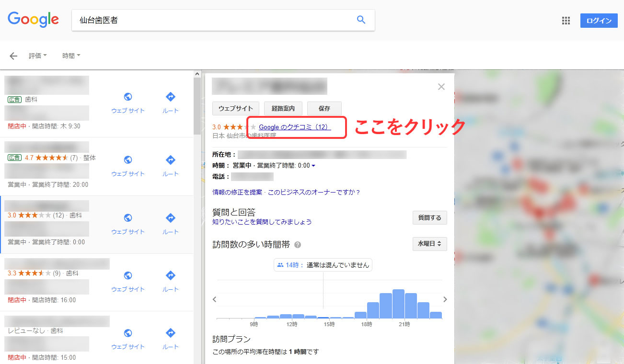
Task: Get route for レビューなし 歯科 listing
Action: point(170,339)
